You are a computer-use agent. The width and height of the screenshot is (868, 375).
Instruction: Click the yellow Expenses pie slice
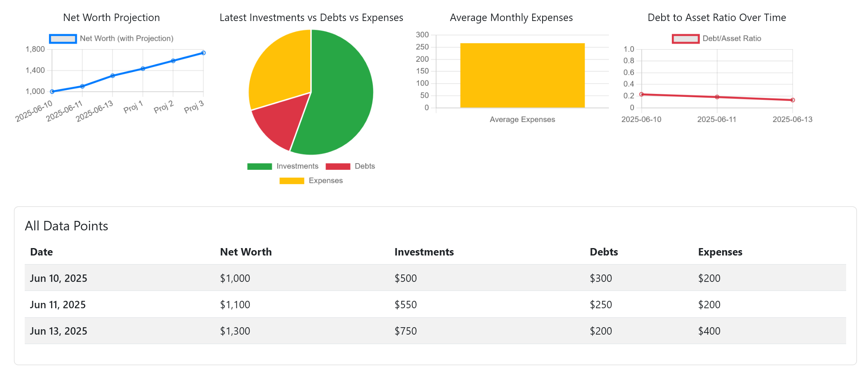280,70
